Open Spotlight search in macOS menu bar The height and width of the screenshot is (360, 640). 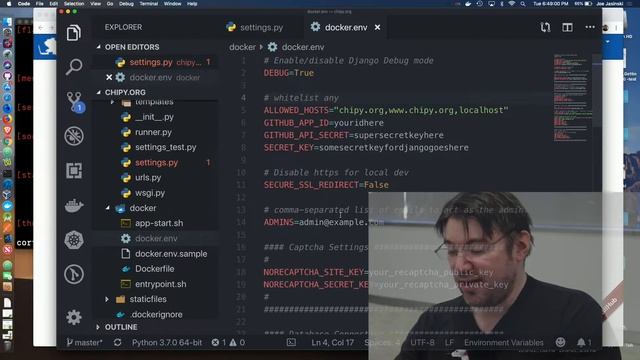tap(523, 4)
